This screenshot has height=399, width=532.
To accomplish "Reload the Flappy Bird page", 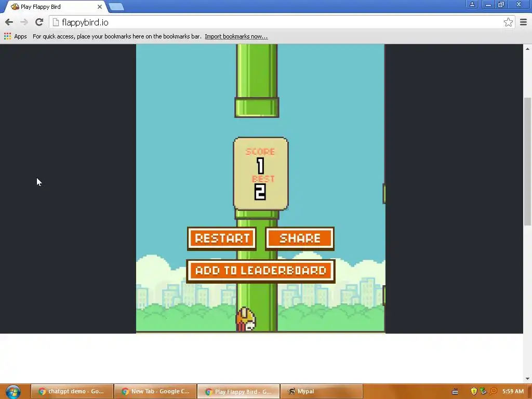I will pos(39,22).
